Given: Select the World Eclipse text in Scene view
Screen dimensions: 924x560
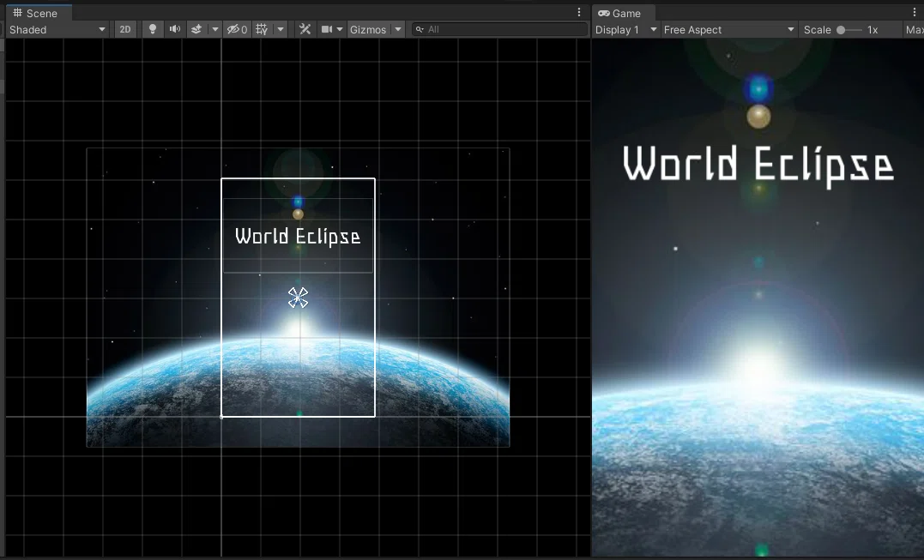Looking at the screenshot, I should tap(298, 236).
